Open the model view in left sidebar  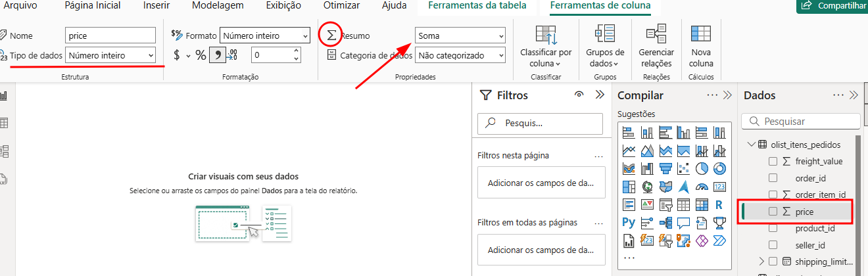click(x=4, y=150)
